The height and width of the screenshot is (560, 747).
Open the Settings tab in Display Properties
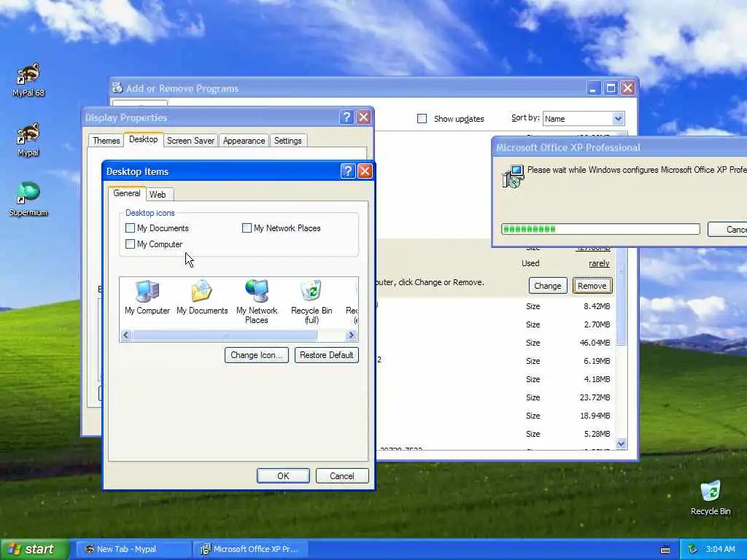tap(287, 141)
